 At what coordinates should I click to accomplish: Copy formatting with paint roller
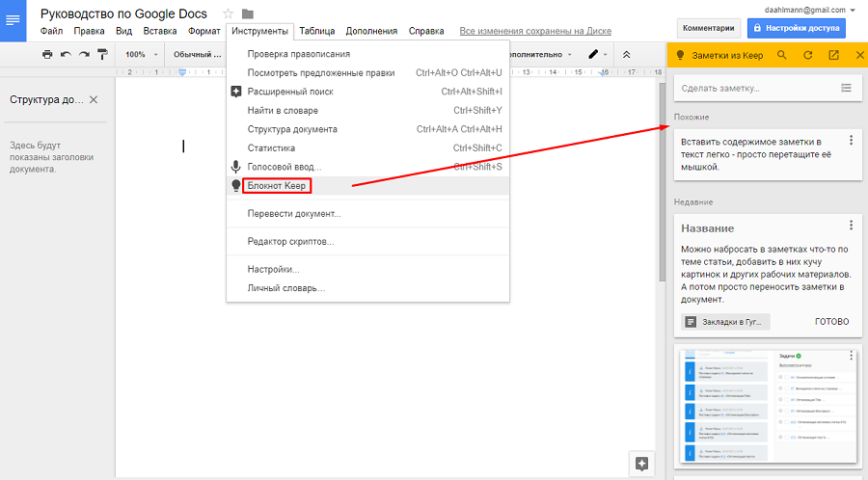tap(102, 54)
